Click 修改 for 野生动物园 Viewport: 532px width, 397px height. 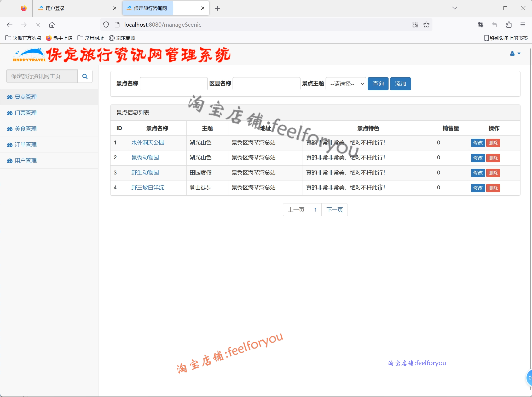click(478, 173)
